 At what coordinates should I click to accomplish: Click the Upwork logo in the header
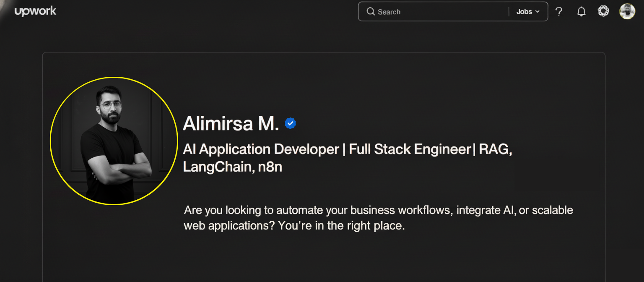[x=35, y=11]
